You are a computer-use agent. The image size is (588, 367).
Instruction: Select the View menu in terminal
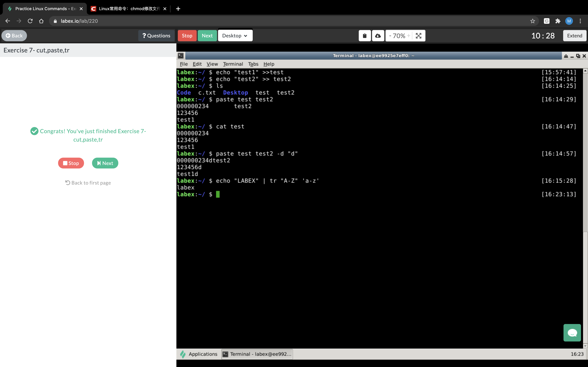click(x=212, y=64)
